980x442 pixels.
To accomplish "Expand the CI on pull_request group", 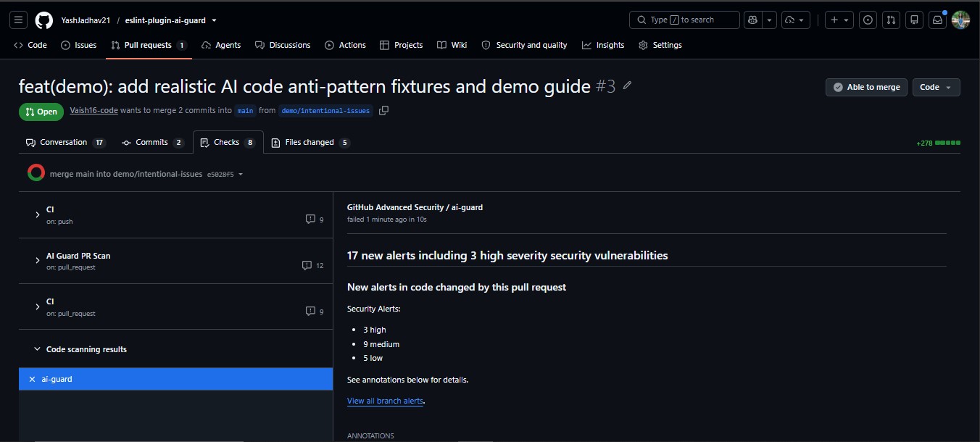I will click(37, 307).
